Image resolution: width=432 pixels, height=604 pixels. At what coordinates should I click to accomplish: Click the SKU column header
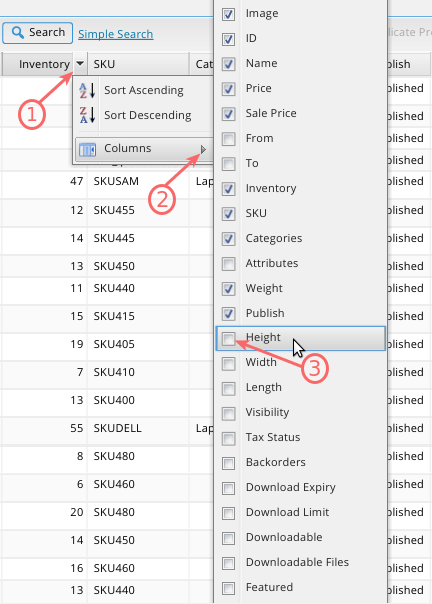click(x=138, y=64)
